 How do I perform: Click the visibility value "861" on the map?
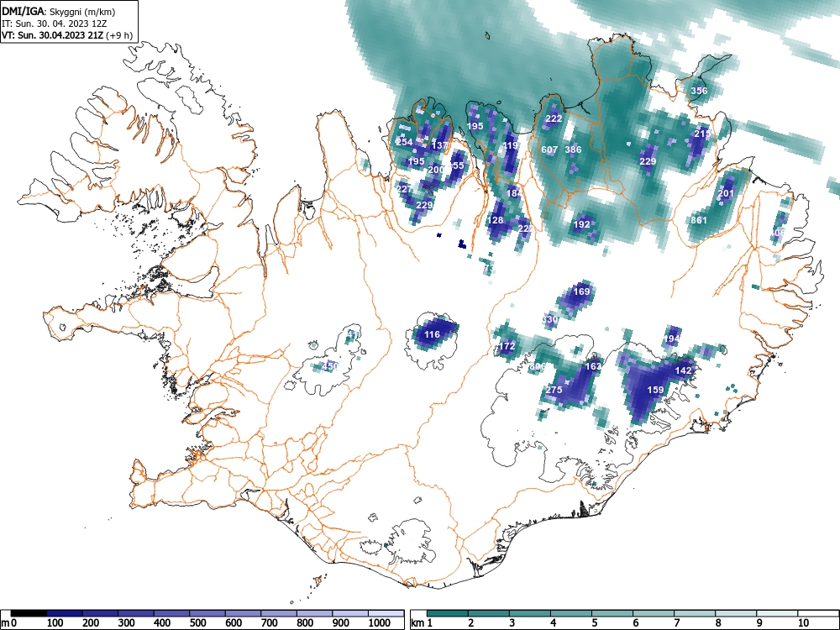tap(699, 220)
